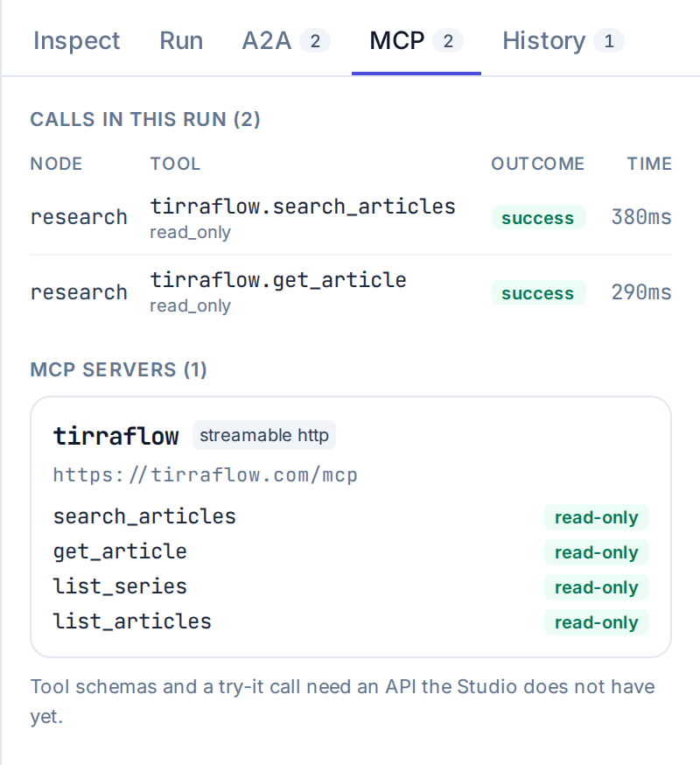Screen dimensions: 700x765
Task: Select list_articles in the server tool list
Action: pos(132,621)
